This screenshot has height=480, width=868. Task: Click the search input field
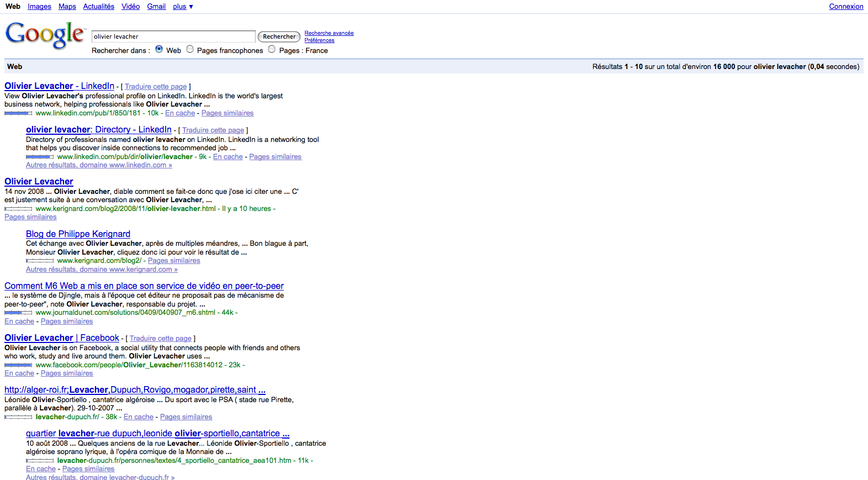coord(173,36)
